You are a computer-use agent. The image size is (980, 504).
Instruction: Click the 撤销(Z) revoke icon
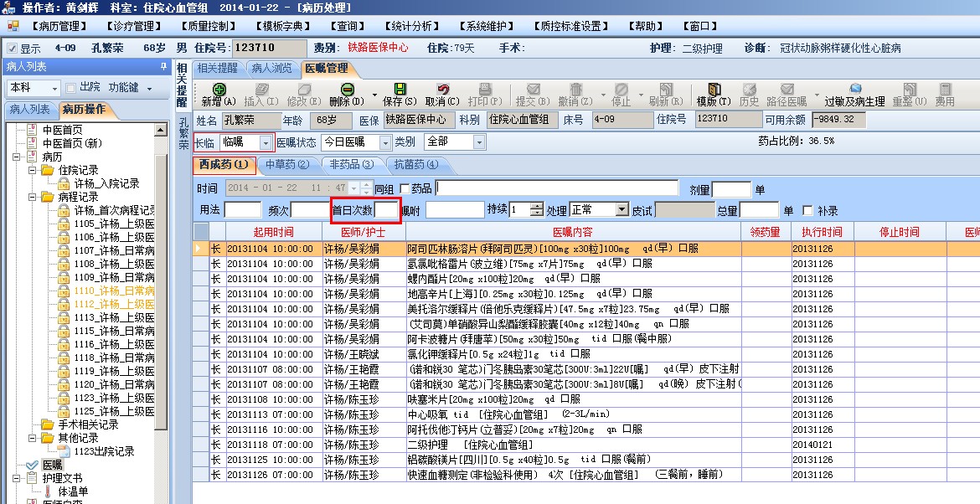[575, 90]
